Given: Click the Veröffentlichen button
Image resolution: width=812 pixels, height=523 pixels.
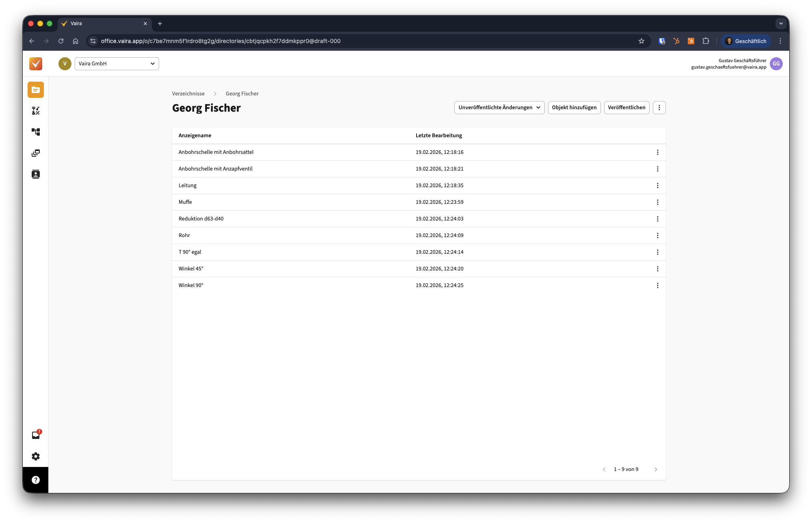Looking at the screenshot, I should pos(626,108).
